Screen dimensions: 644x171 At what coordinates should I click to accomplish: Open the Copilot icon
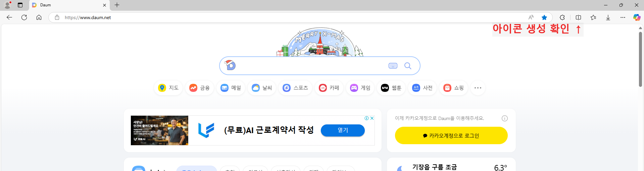click(x=637, y=17)
